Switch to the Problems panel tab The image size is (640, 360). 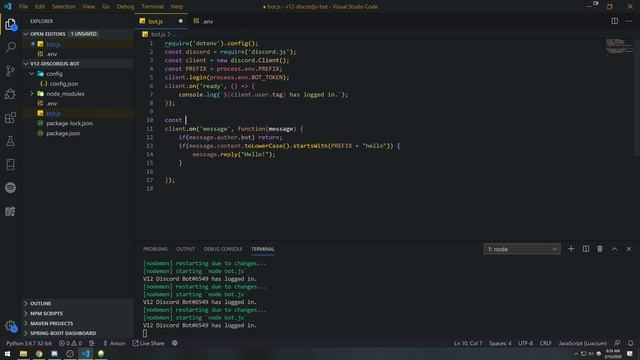(155, 249)
